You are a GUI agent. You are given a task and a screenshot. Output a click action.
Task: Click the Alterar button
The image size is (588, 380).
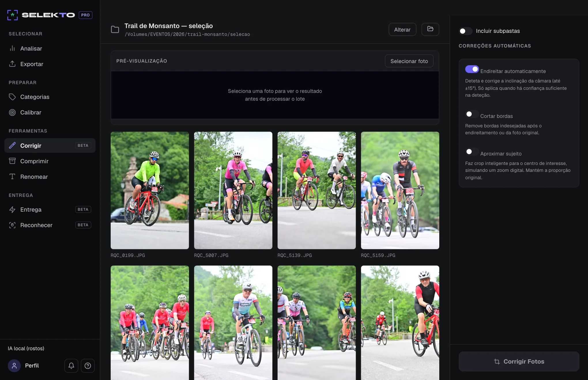(402, 29)
